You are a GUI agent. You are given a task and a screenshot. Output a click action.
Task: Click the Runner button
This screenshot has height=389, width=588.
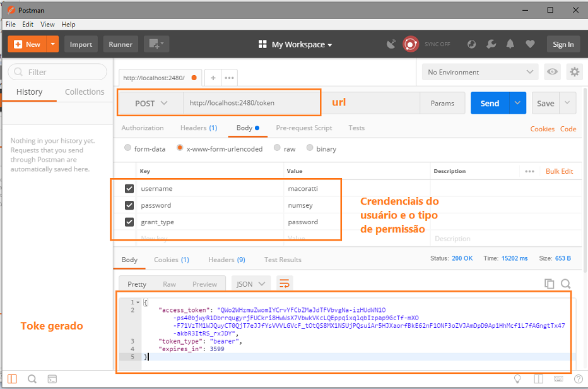point(121,44)
